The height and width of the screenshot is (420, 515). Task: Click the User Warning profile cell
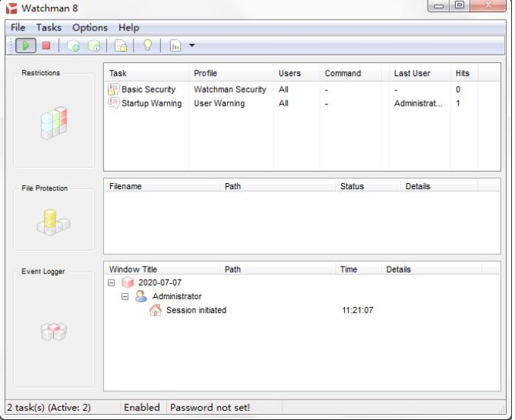coord(219,103)
